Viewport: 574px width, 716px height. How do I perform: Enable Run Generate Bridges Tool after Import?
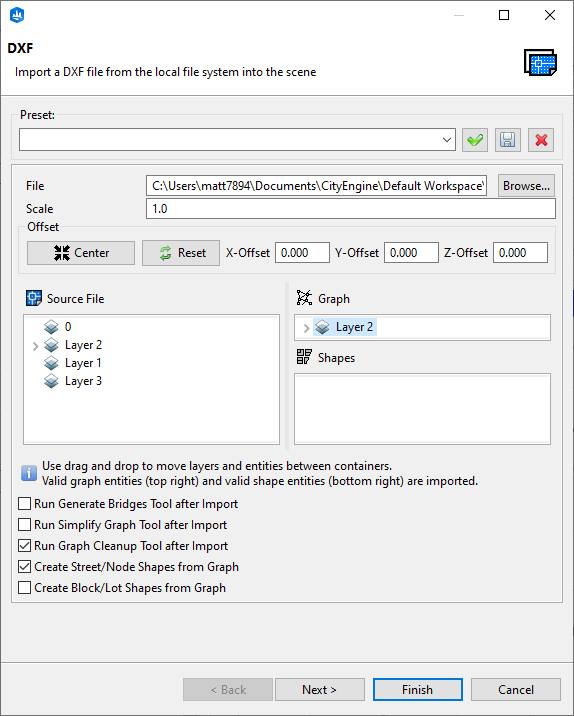click(x=24, y=504)
